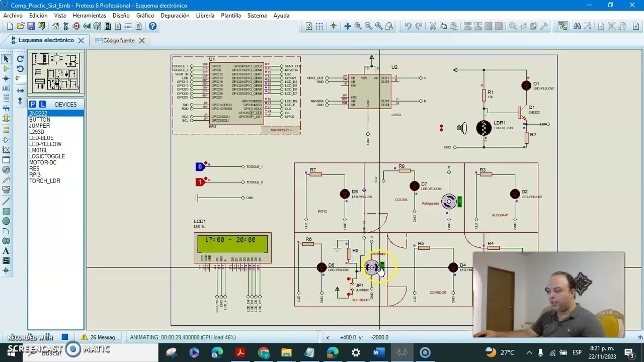Click the ESP language indicator in tray
This screenshot has width=644, height=362.
[578, 352]
